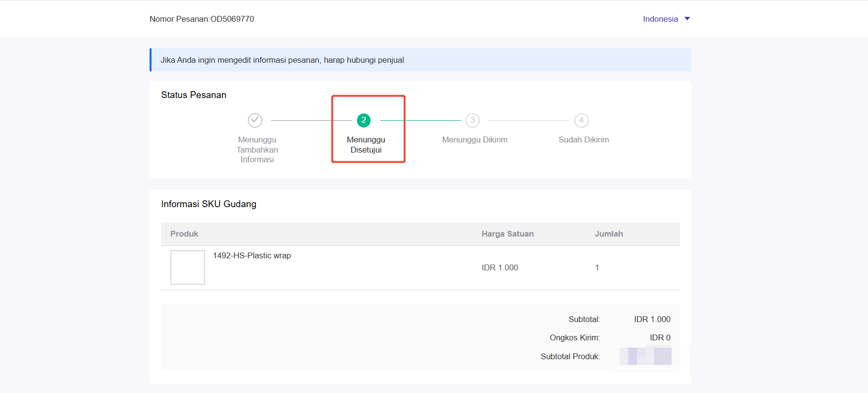Click the Harga Satuan column header

[508, 234]
